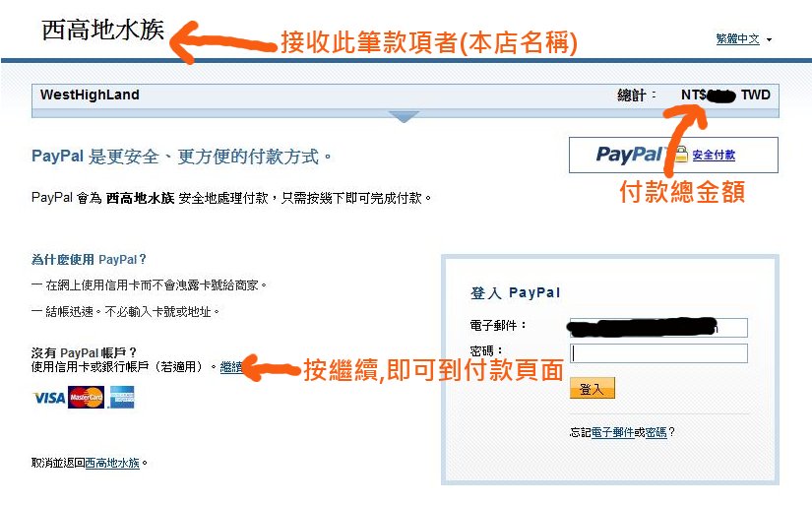Click the 電子郵件 email input field

658,328
